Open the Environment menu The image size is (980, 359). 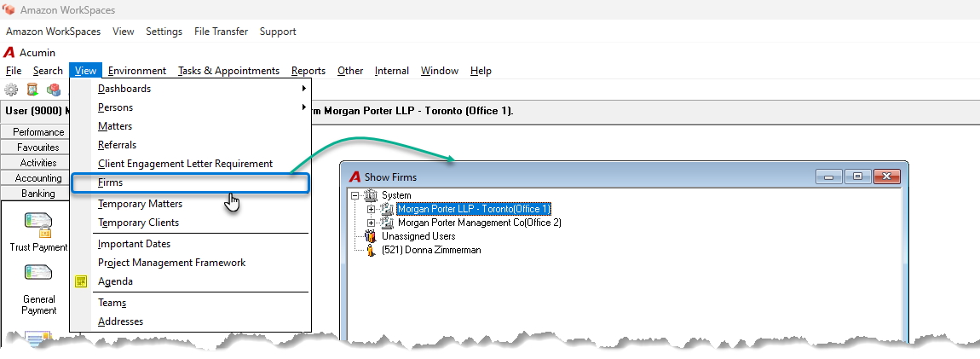click(x=137, y=71)
